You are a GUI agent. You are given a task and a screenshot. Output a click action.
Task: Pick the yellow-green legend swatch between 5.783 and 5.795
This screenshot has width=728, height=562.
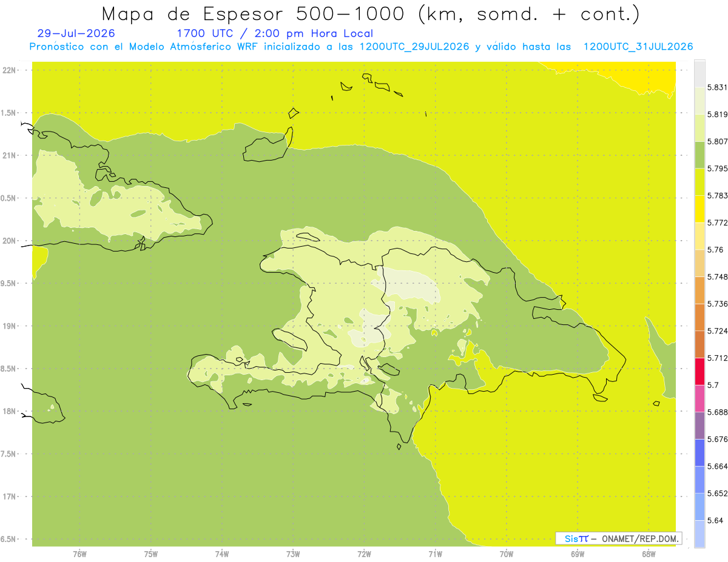click(700, 182)
